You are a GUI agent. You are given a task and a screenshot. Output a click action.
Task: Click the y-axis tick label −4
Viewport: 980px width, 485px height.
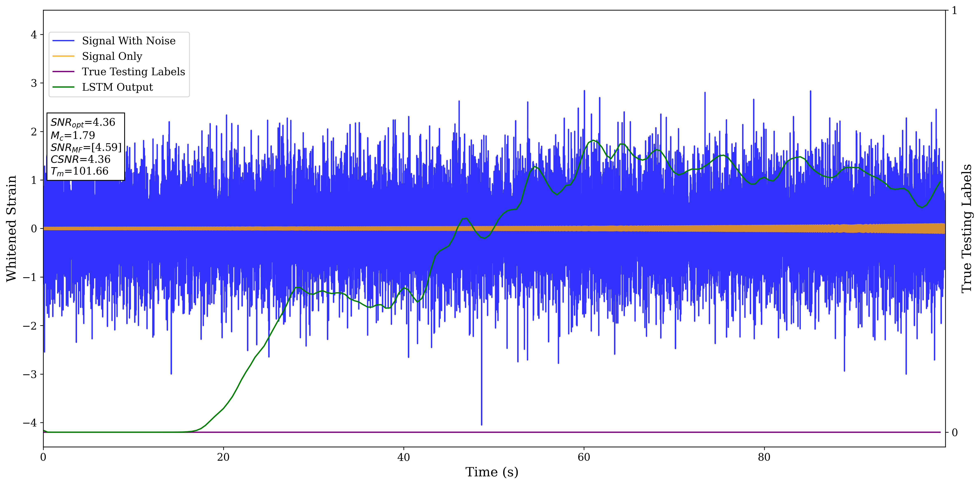point(30,423)
